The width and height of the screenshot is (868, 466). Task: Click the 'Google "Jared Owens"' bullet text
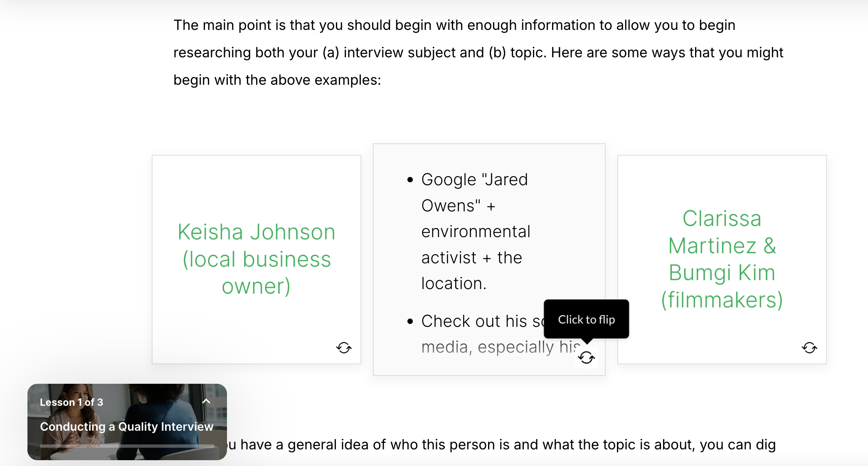coord(474,180)
